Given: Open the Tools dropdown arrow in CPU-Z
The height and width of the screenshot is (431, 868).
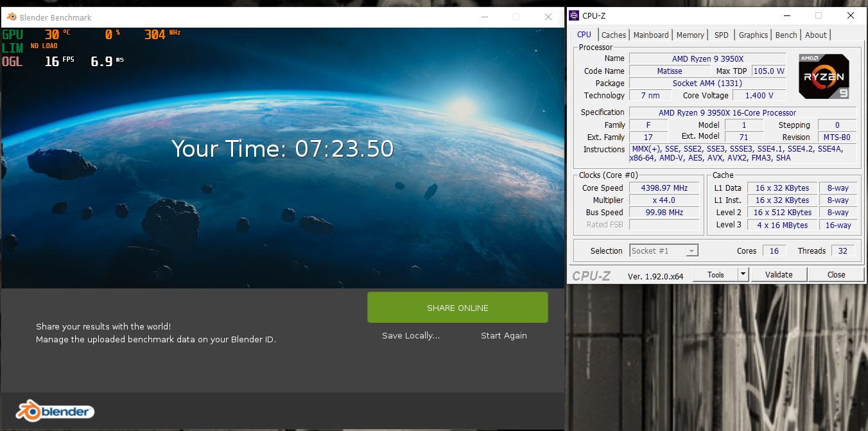Looking at the screenshot, I should point(743,274).
